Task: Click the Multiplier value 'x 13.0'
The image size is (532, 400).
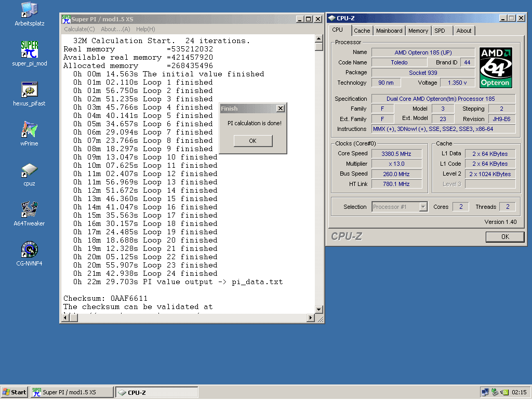Action: 396,164
